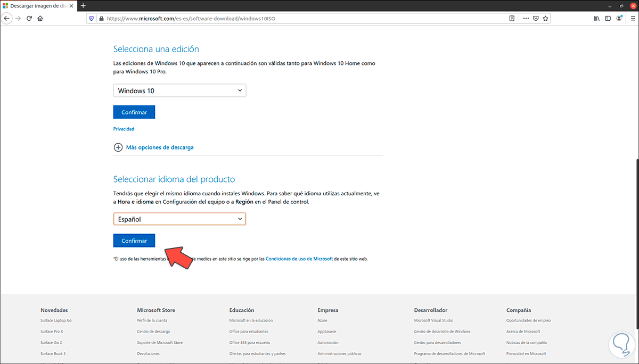The image size is (639, 364).
Task: Open the Español language dropdown
Action: coord(179,219)
